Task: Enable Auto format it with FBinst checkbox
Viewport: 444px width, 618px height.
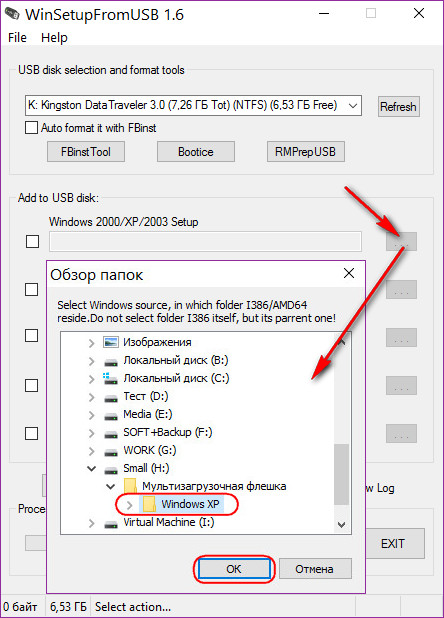Action: pos(31,128)
